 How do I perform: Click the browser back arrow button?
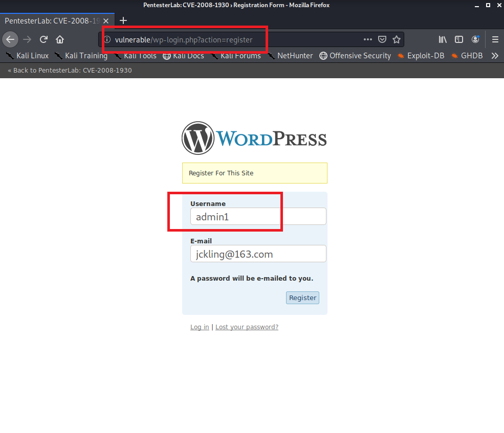pos(10,39)
